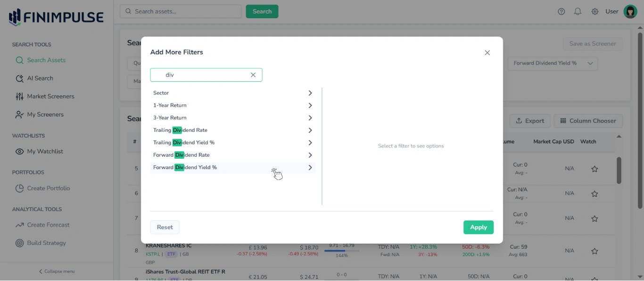Clear the div filter search field

(253, 75)
